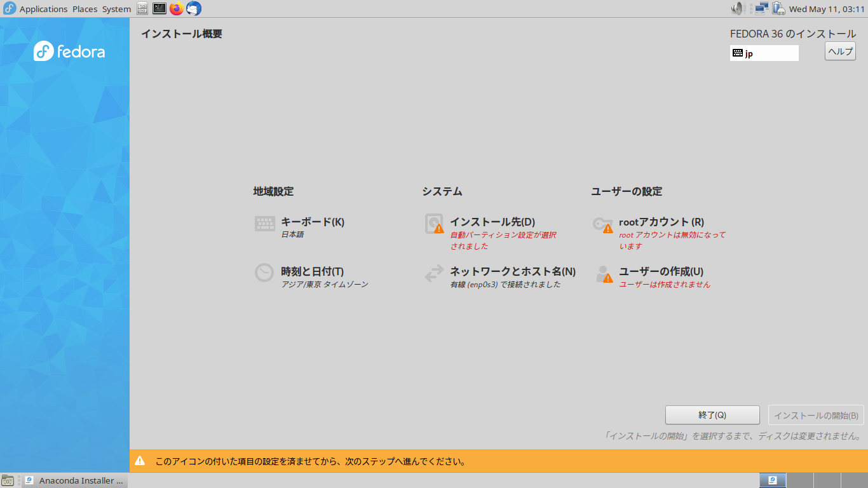Open the Fedora Applications menu icon
This screenshot has width=868, height=488.
(10, 9)
